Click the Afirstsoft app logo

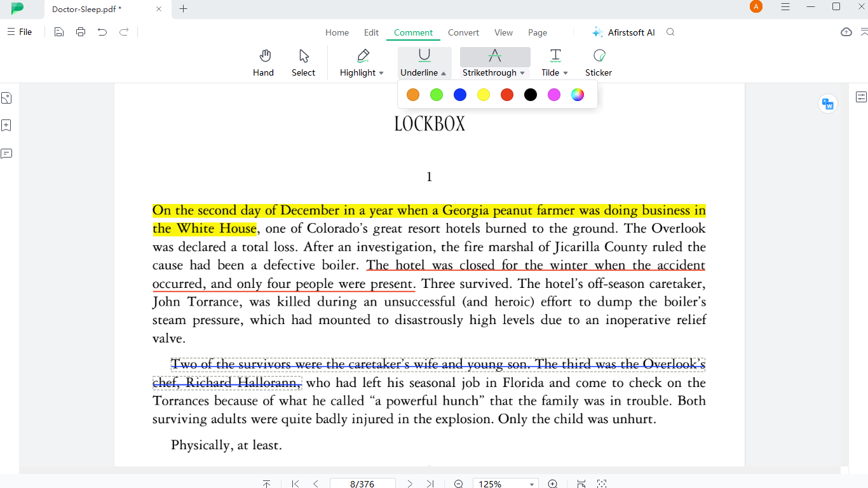point(17,8)
